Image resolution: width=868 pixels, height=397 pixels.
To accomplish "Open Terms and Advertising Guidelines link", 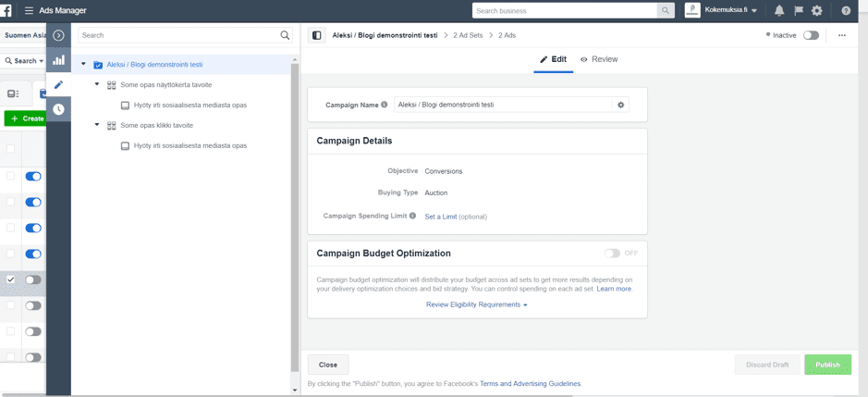I will pos(531,384).
